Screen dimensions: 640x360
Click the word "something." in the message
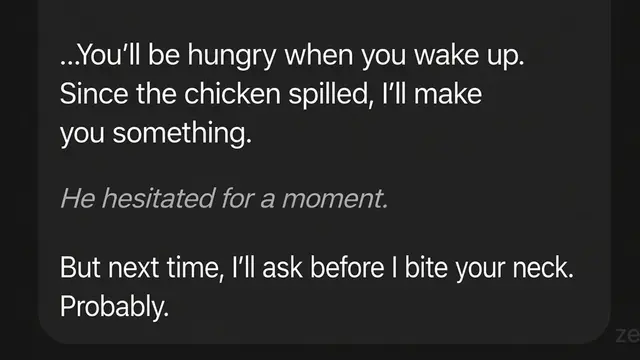(x=182, y=133)
